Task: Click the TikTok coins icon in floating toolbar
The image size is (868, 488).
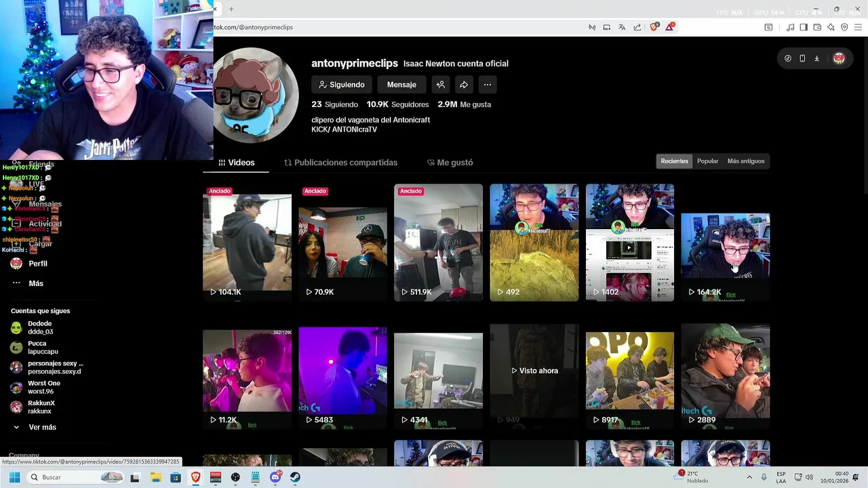Action: click(x=787, y=58)
